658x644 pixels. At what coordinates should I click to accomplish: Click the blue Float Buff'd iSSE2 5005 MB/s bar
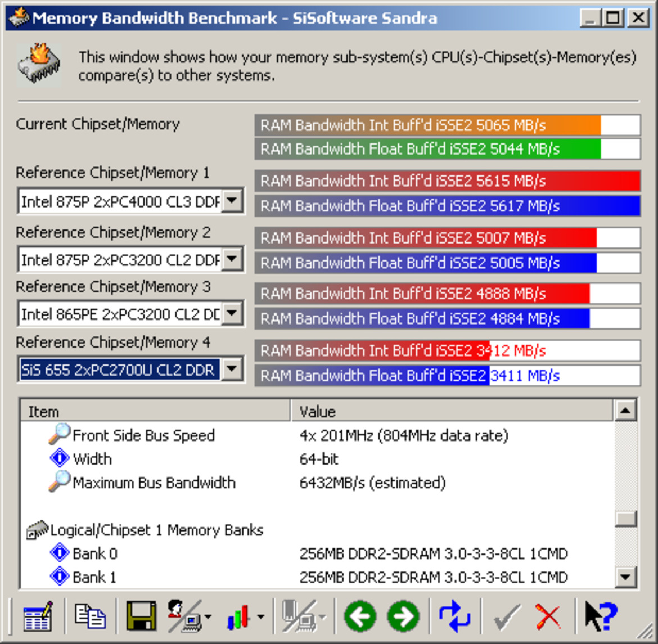447,263
